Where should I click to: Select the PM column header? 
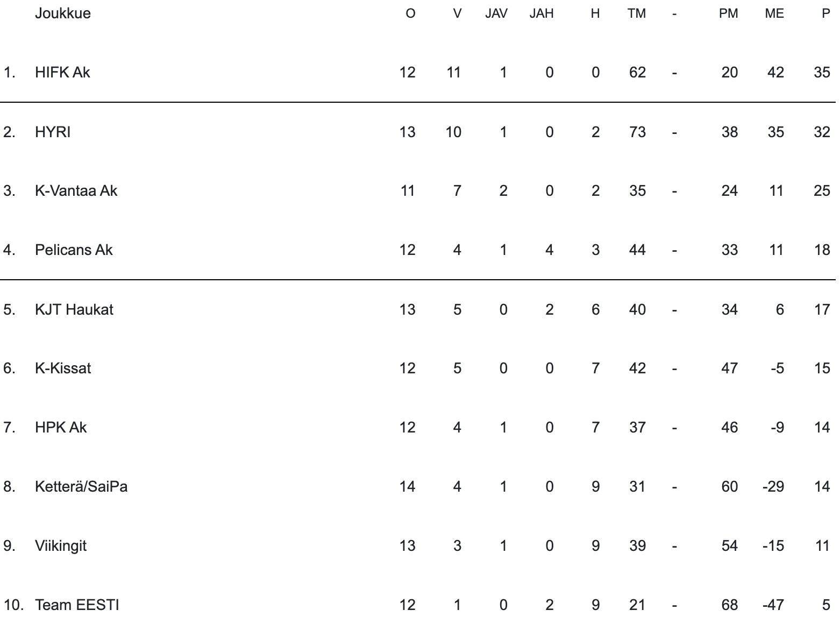[728, 13]
